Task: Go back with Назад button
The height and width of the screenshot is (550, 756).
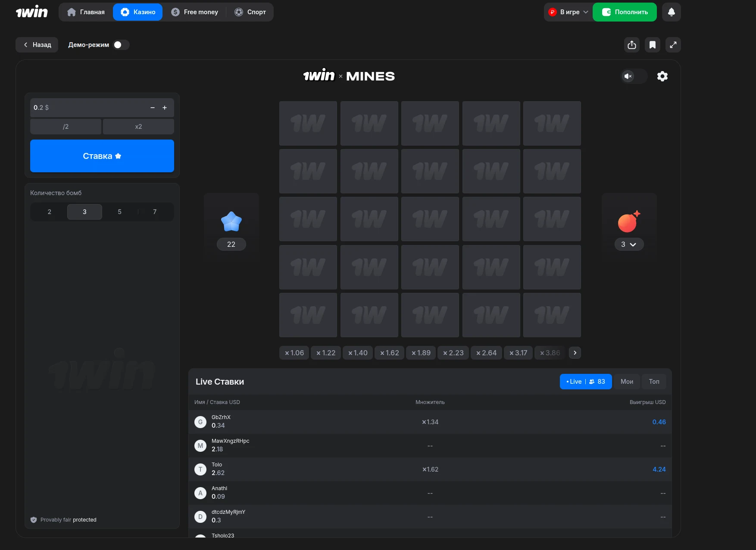Action: click(37, 45)
